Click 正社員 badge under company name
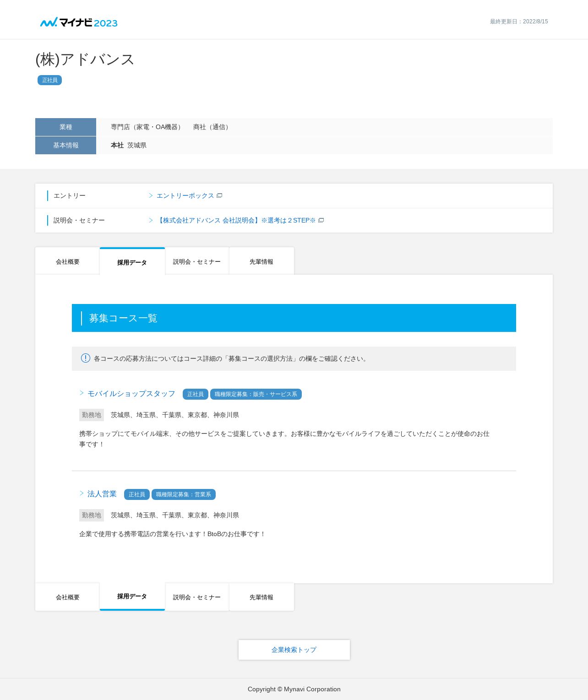This screenshot has width=588, height=700. pyautogui.click(x=49, y=80)
